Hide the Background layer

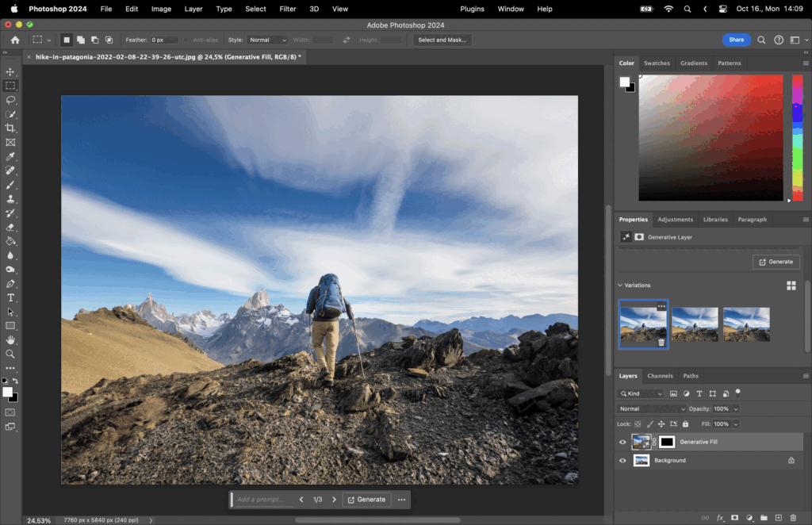pyautogui.click(x=623, y=460)
